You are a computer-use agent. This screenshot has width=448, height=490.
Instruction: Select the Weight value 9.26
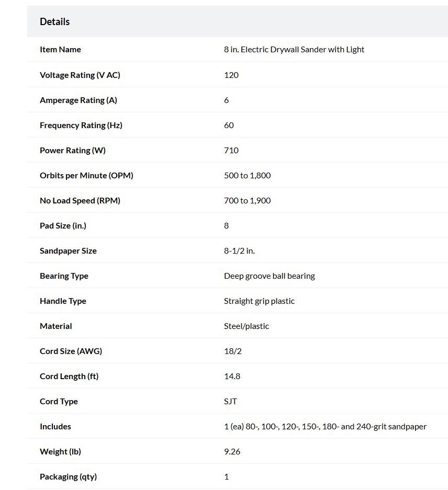[232, 451]
